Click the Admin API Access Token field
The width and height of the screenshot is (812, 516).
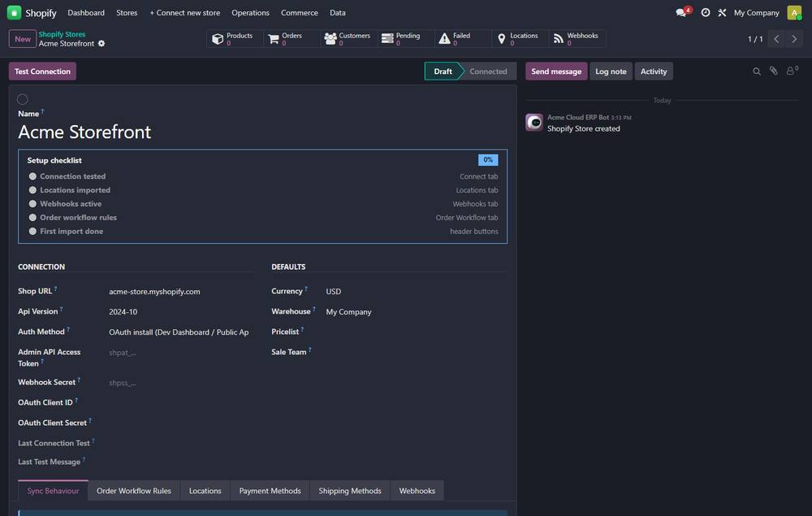pyautogui.click(x=179, y=353)
